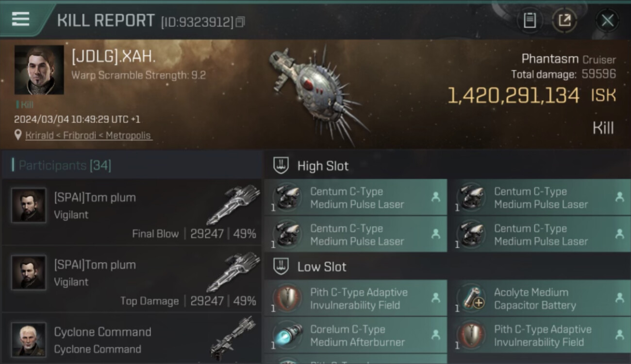This screenshot has height=364, width=631.
Task: Close the kill report window
Action: (x=607, y=20)
